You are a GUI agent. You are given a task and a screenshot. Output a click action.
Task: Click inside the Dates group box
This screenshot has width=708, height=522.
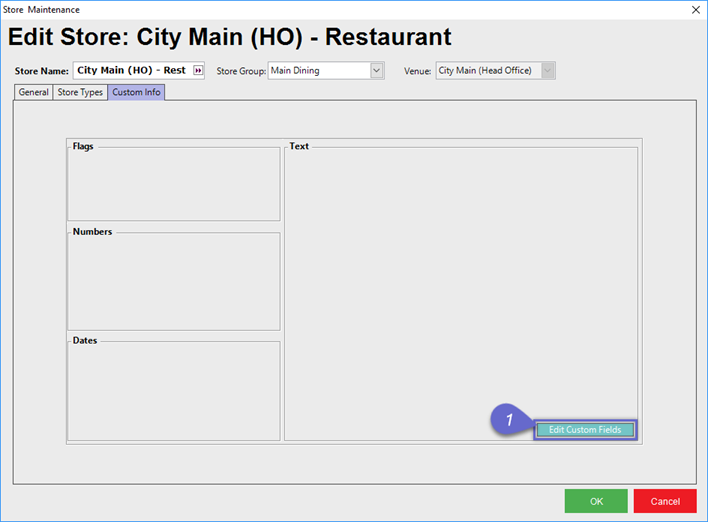click(173, 392)
